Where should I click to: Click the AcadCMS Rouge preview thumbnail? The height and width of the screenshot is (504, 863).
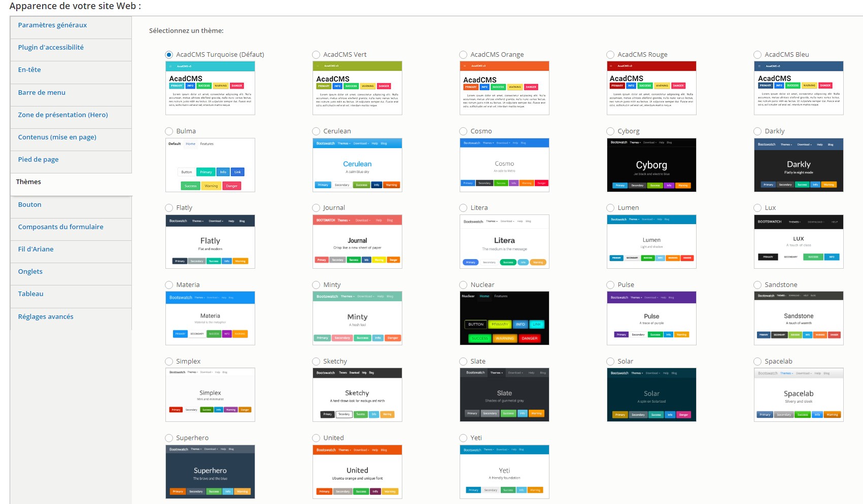651,88
